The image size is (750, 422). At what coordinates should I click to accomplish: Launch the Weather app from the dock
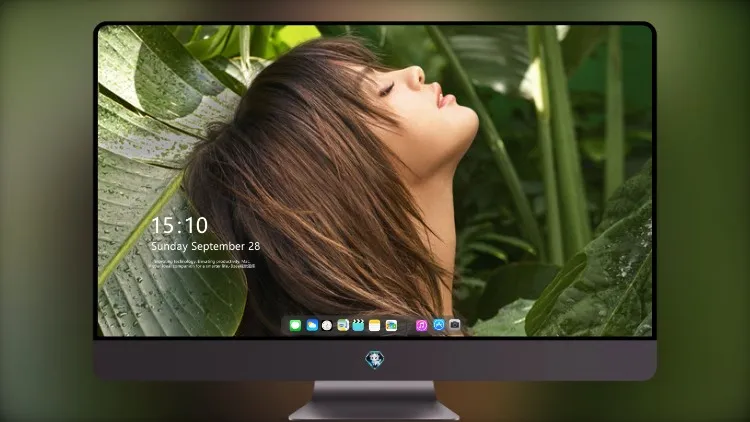click(x=312, y=326)
